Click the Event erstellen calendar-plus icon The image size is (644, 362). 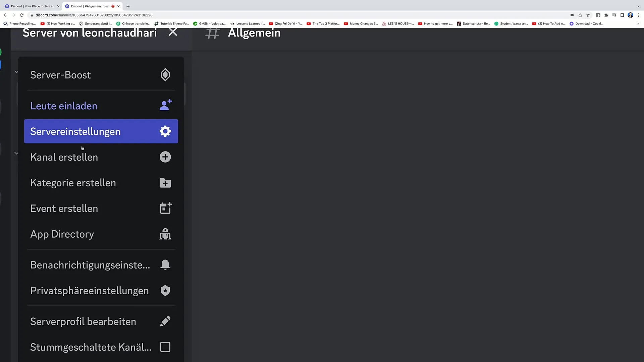pos(165,208)
